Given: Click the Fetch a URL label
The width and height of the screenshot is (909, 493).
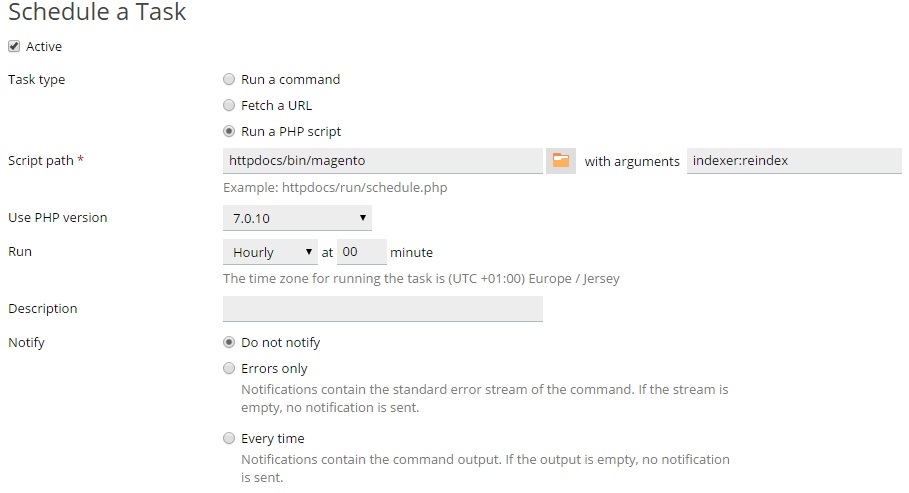Looking at the screenshot, I should (276, 105).
